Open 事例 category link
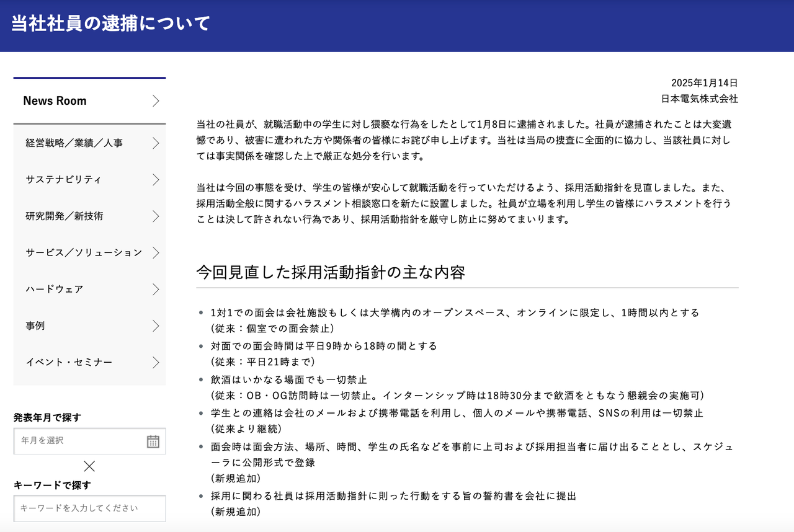 [89, 326]
